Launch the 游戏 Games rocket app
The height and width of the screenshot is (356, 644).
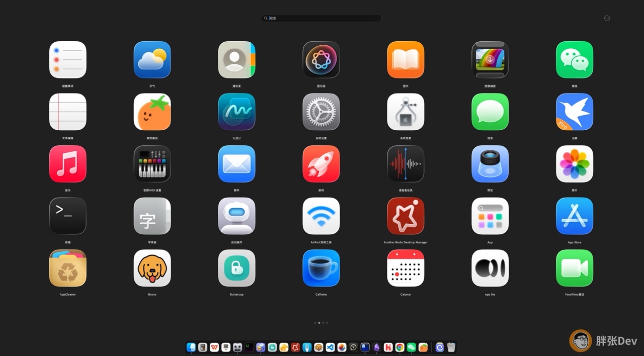pyautogui.click(x=321, y=164)
